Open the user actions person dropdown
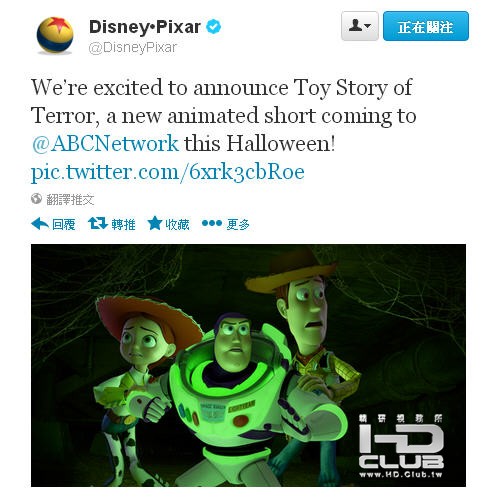The width and height of the screenshot is (496, 500). click(x=360, y=26)
